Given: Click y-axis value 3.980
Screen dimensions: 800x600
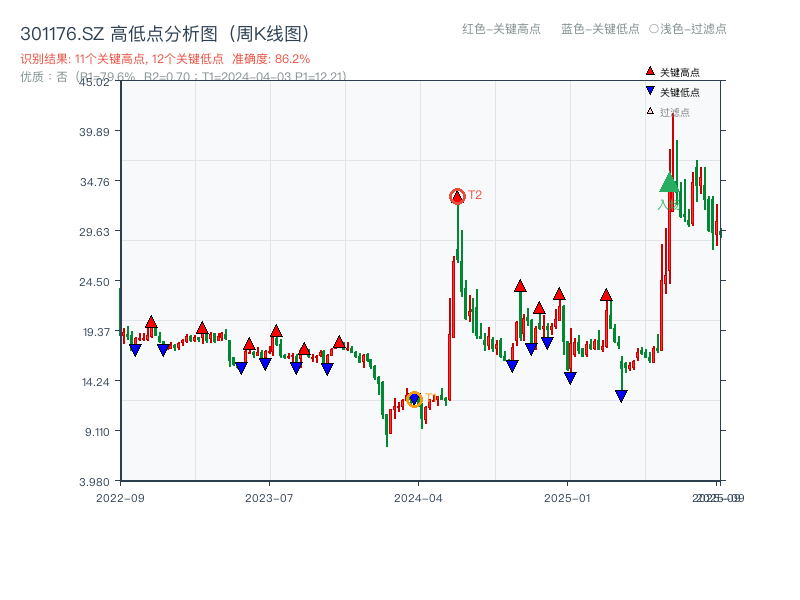Looking at the screenshot, I should [94, 482].
